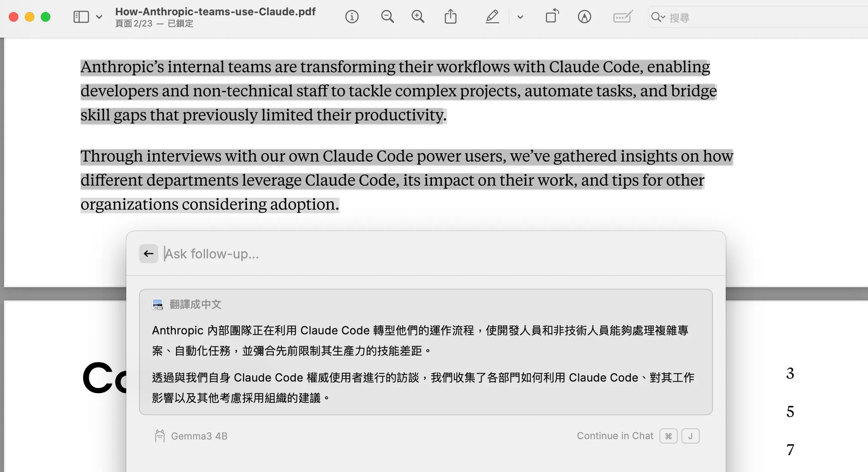Zoom out of the PDF page
The image size is (868, 472).
click(387, 17)
